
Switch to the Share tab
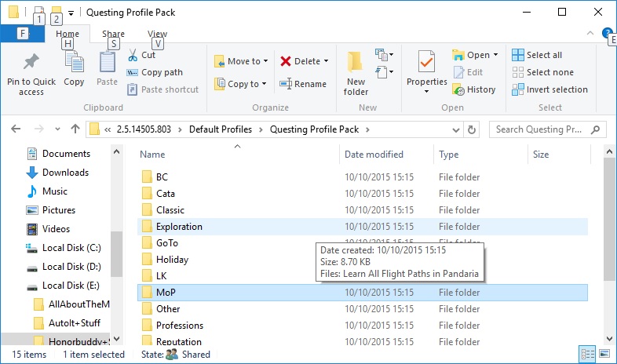(x=113, y=34)
